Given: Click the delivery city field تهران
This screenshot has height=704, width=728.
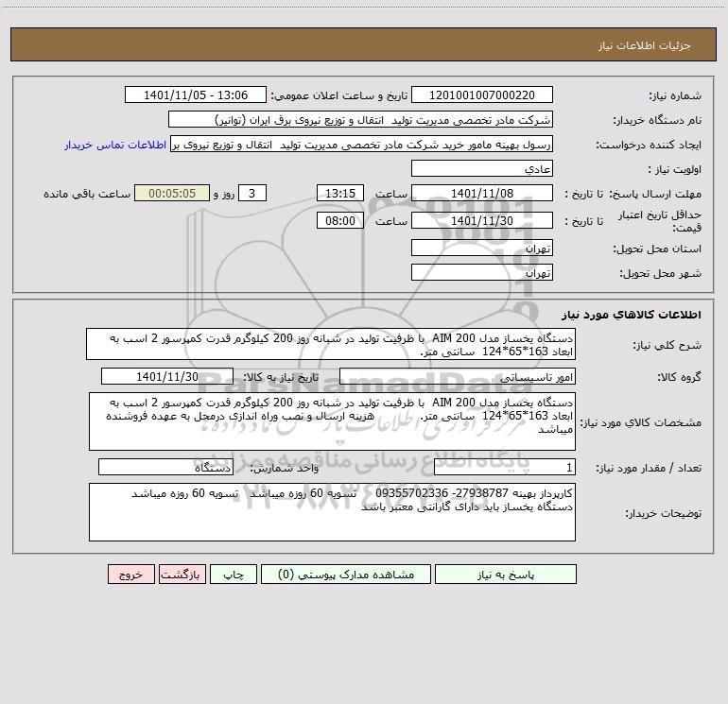Looking at the screenshot, I should [x=482, y=272].
